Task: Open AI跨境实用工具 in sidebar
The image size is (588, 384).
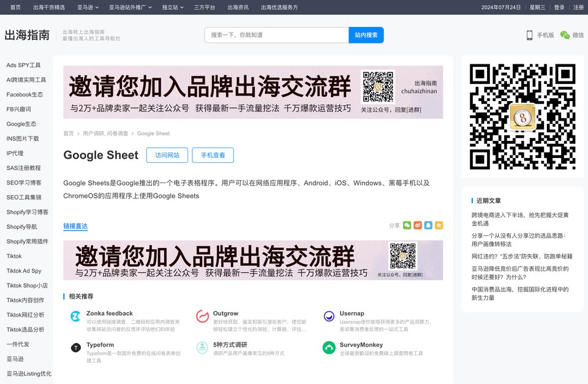Action: click(x=26, y=80)
